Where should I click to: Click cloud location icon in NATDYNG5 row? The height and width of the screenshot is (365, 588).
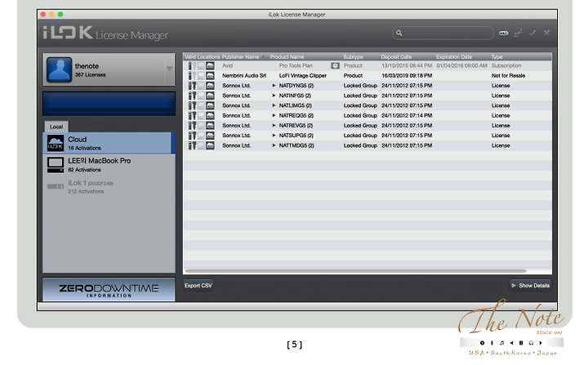click(210, 86)
